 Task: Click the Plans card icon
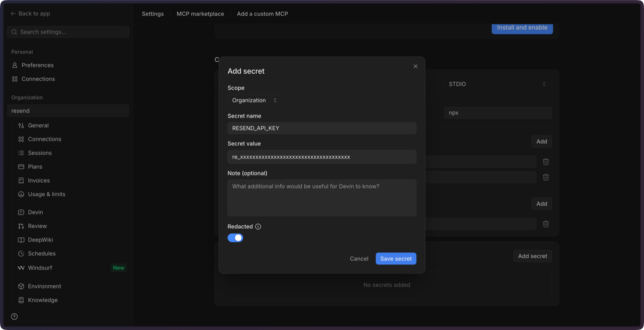(x=21, y=167)
